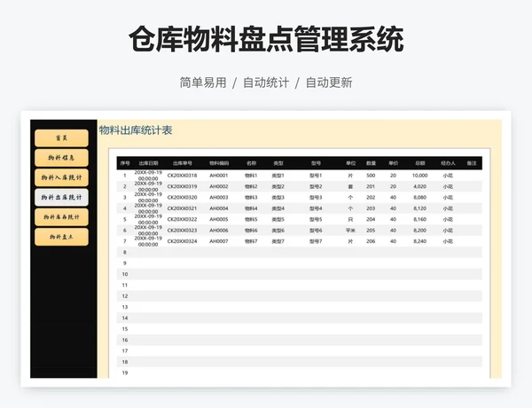Select material code cell AH0007
This screenshot has height=408, width=532.
click(x=219, y=241)
